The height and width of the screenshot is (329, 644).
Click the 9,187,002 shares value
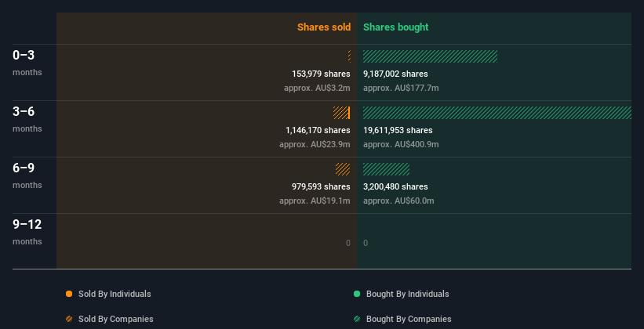point(395,74)
